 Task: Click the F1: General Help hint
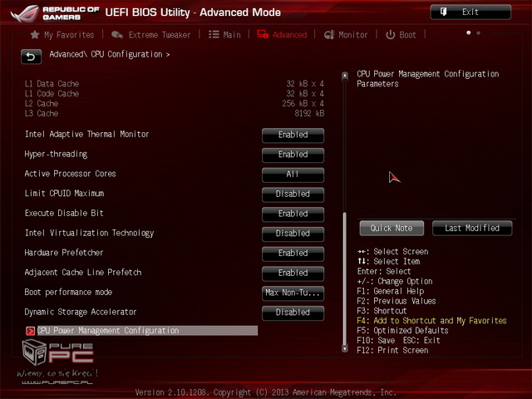(391, 291)
